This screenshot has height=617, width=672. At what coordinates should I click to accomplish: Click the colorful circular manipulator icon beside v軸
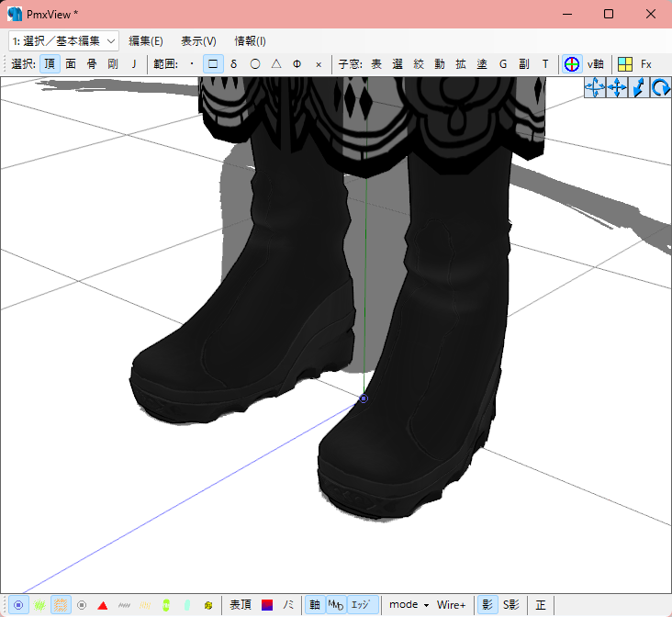pyautogui.click(x=571, y=64)
